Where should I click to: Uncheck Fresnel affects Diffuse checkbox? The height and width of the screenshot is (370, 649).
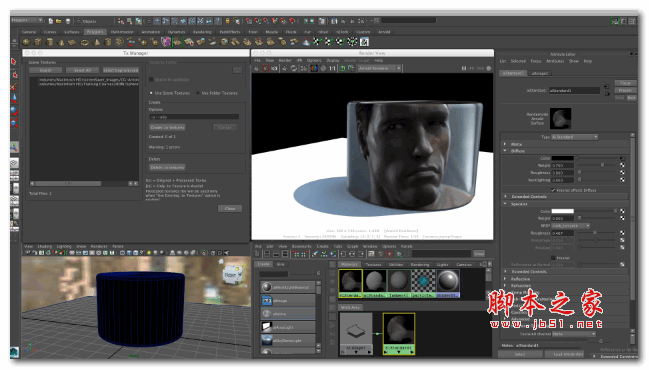(x=553, y=190)
